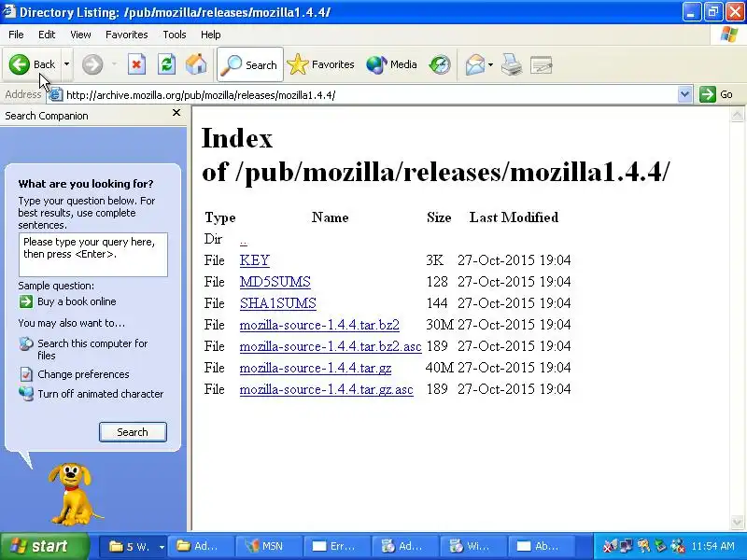
Task: Switch to the first 'Ad...' folder taskbar button
Action: 200,546
